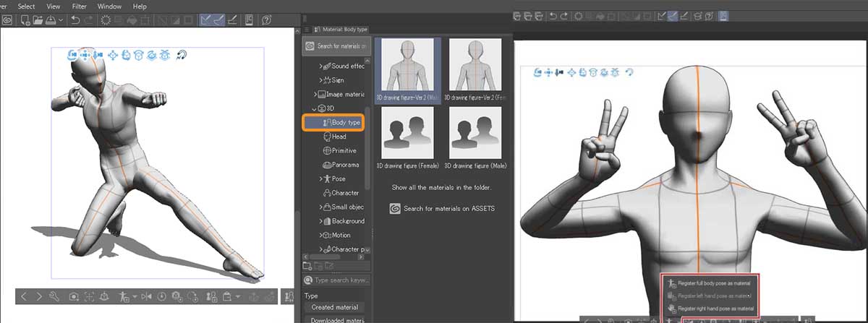
Task: Expand the Sound effect folder
Action: pos(321,66)
